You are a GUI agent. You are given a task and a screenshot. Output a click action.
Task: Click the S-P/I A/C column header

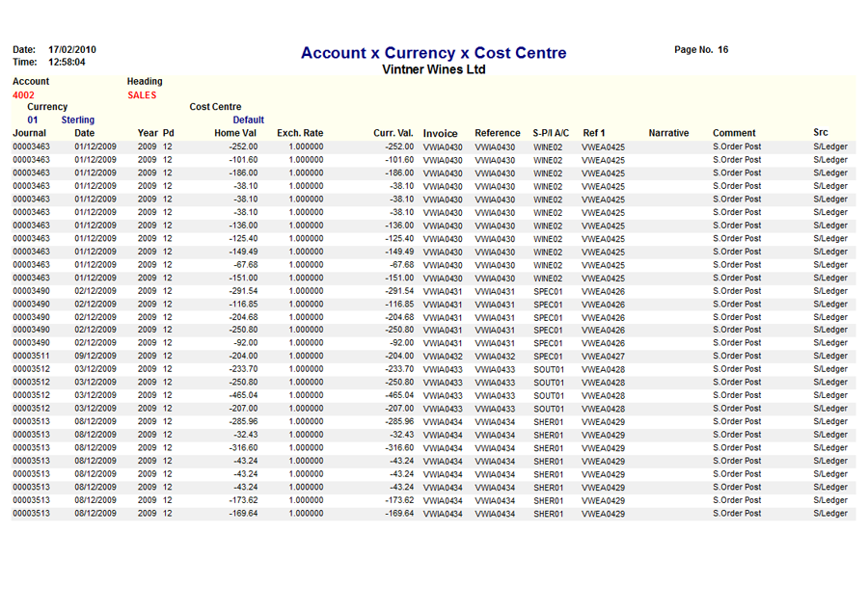pyautogui.click(x=551, y=133)
